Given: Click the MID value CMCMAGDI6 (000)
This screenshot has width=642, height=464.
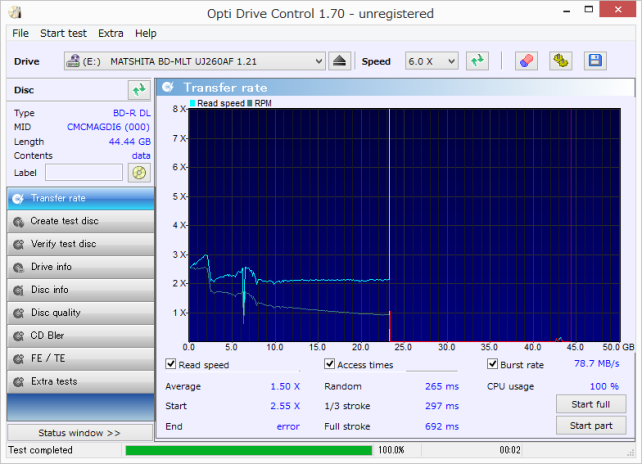Looking at the screenshot, I should point(109,127).
